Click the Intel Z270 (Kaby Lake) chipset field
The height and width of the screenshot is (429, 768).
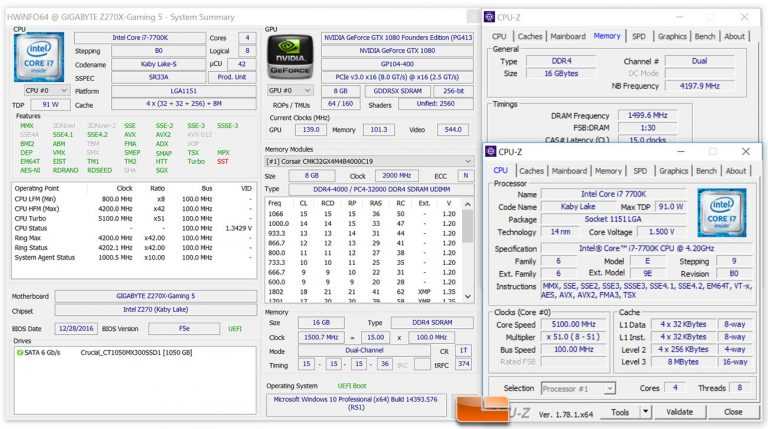(x=156, y=310)
